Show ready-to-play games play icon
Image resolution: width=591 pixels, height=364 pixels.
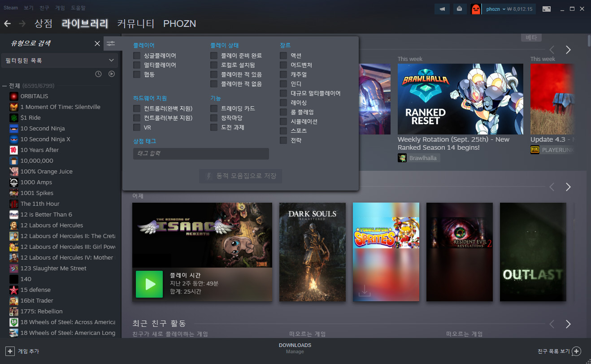coord(112,74)
